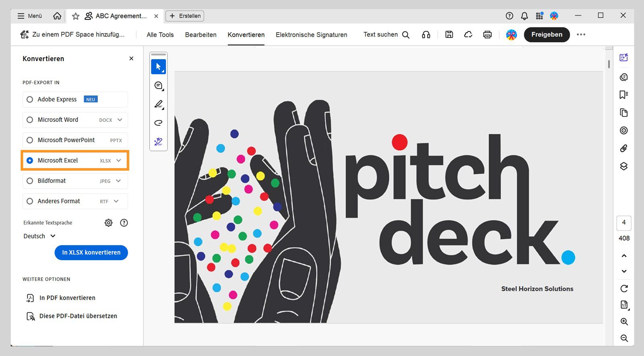The image size is (644, 356).
Task: Select the Microsoft Excel radio option
Action: click(x=30, y=160)
